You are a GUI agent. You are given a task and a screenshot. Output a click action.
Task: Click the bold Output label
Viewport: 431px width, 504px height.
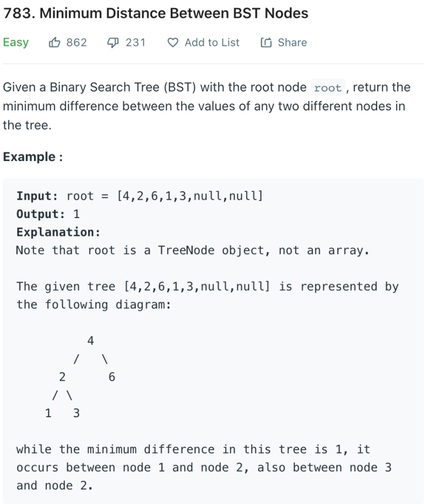(x=41, y=214)
